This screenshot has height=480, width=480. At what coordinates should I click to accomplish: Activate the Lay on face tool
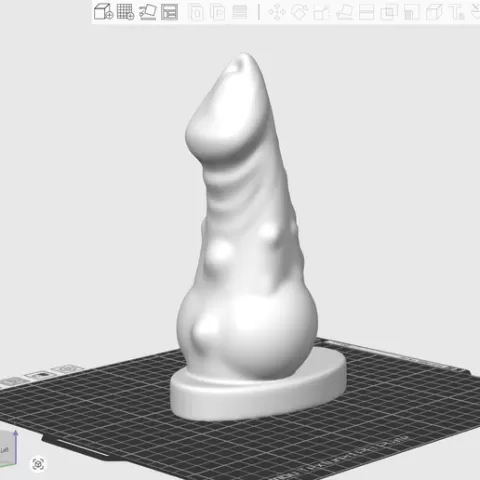(344, 12)
